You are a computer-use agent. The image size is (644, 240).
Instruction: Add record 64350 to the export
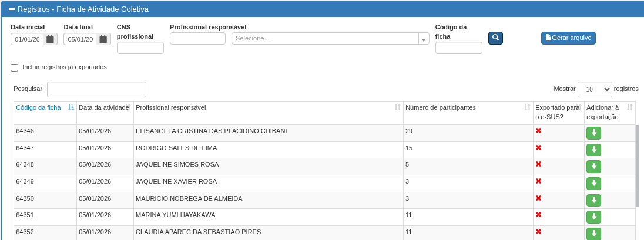coord(593,200)
